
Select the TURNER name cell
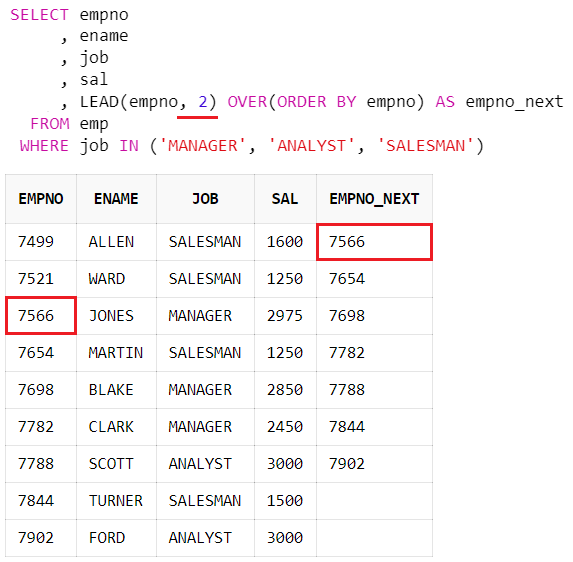coord(115,501)
